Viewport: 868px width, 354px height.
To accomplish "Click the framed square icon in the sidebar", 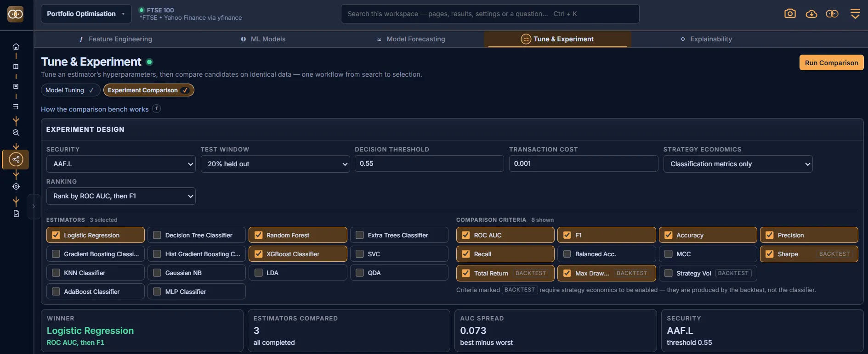I will [x=16, y=86].
